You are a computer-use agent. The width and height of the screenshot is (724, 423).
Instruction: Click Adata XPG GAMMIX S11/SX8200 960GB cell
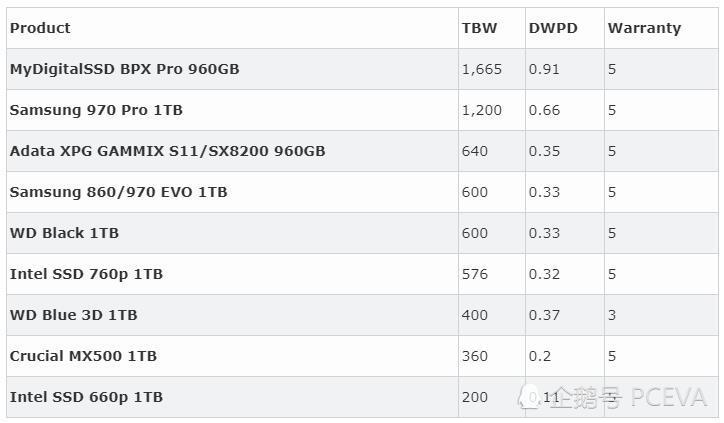click(x=167, y=151)
